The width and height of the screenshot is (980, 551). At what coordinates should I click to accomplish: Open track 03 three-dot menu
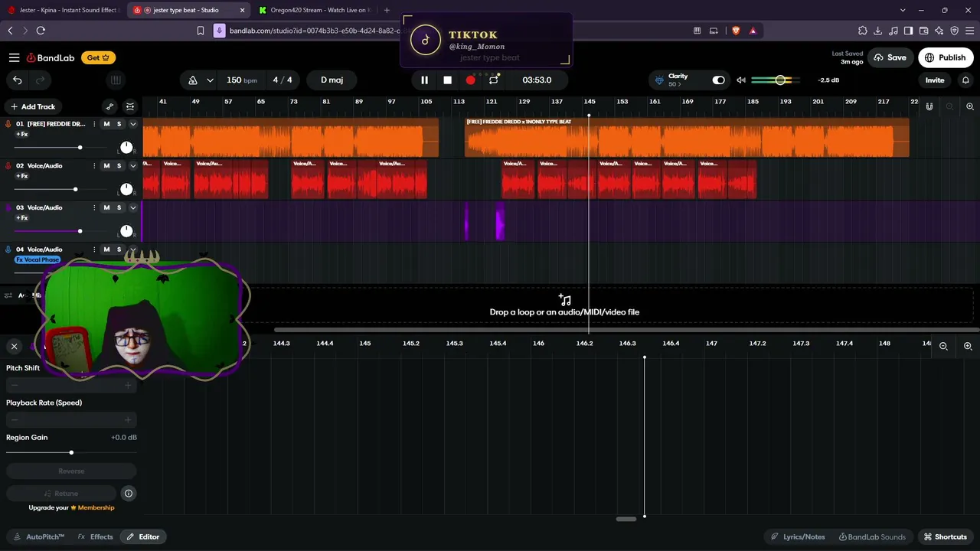click(x=94, y=208)
